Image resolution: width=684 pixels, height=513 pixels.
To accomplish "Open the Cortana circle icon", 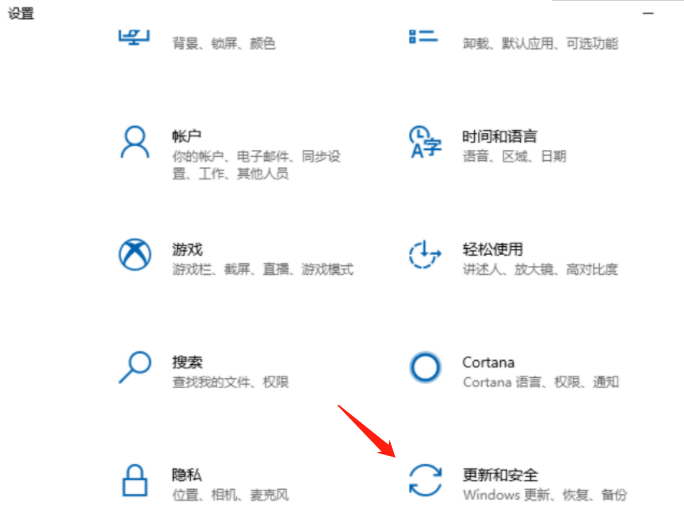I will click(425, 367).
